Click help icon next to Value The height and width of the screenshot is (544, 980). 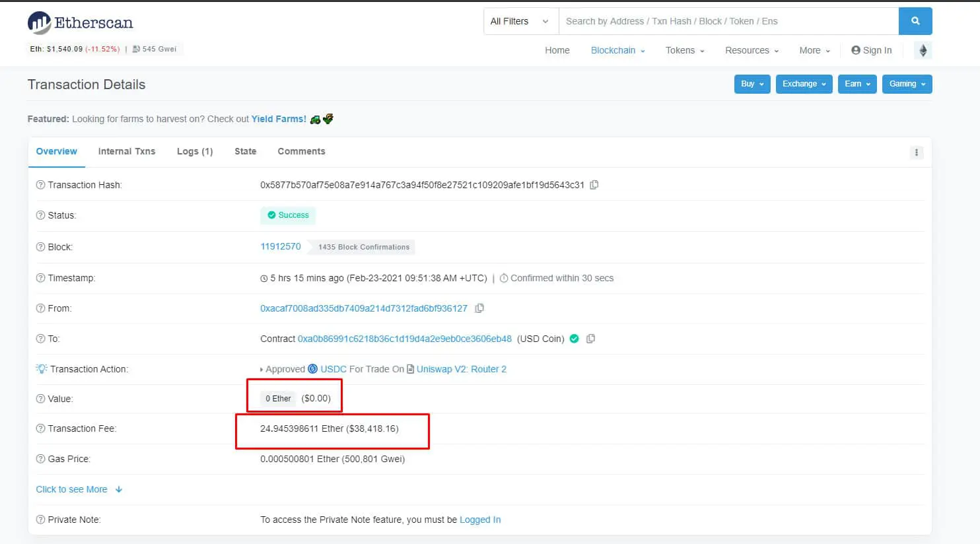tap(40, 399)
